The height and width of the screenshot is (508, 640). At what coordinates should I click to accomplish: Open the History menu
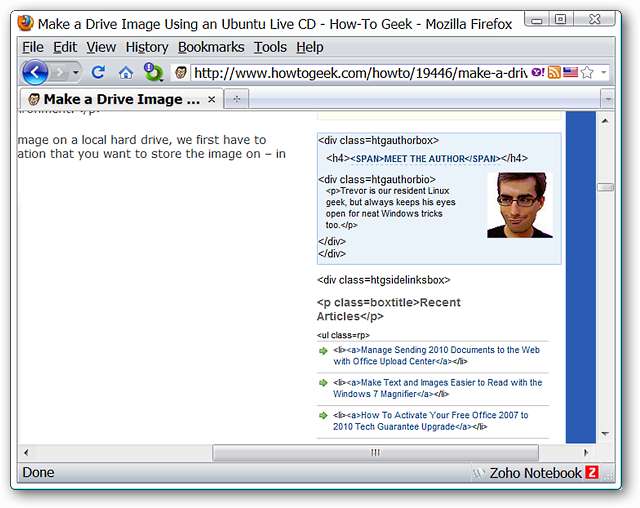point(147,47)
